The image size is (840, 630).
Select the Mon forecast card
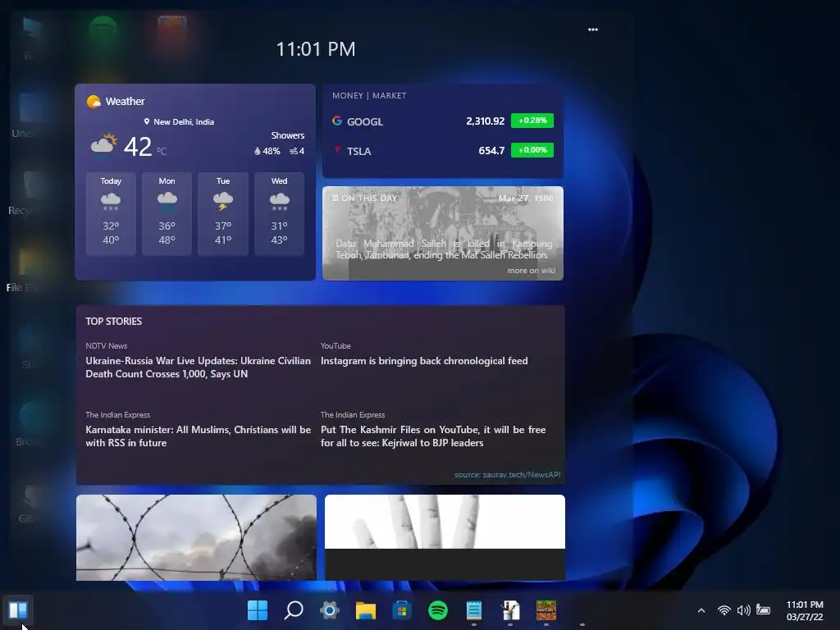coord(167,213)
